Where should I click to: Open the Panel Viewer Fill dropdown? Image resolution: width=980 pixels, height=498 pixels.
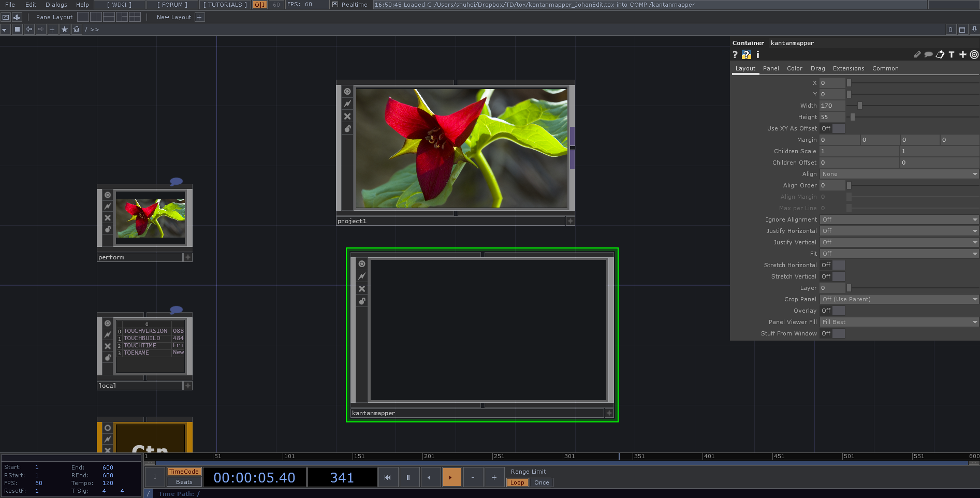[x=899, y=322]
